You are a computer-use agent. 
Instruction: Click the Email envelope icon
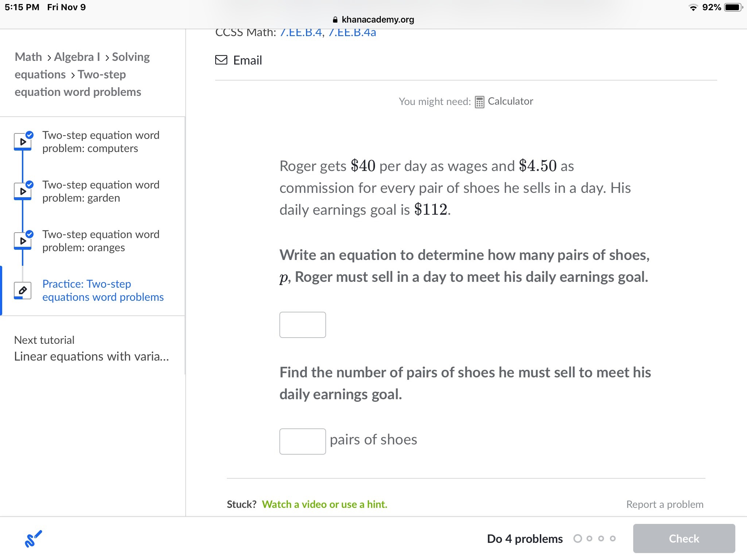point(221,60)
